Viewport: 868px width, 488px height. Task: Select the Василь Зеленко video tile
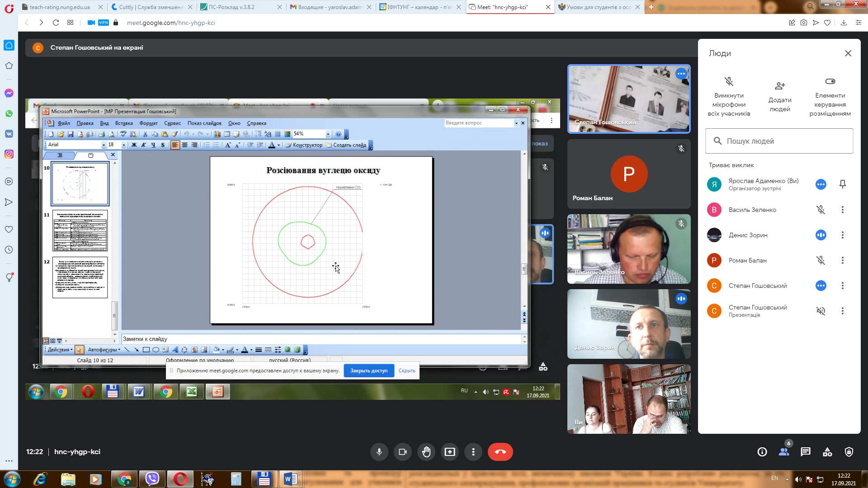pyautogui.click(x=629, y=249)
